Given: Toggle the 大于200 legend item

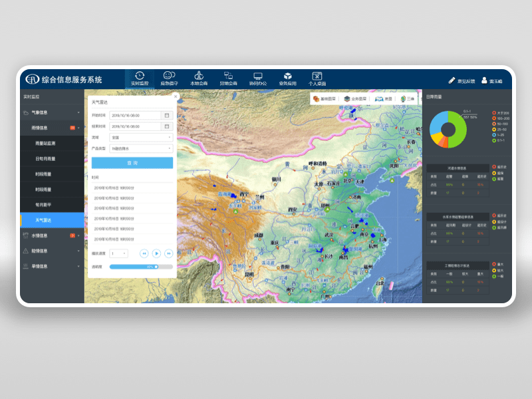Looking at the screenshot, I should [501, 113].
